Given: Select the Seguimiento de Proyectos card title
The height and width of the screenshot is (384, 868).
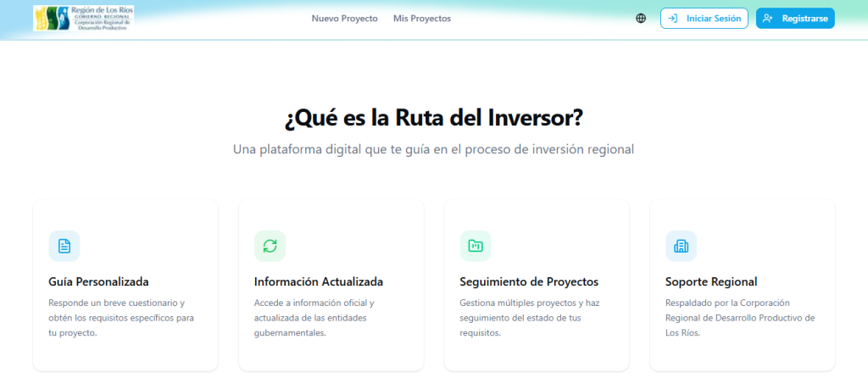Looking at the screenshot, I should (x=529, y=281).
